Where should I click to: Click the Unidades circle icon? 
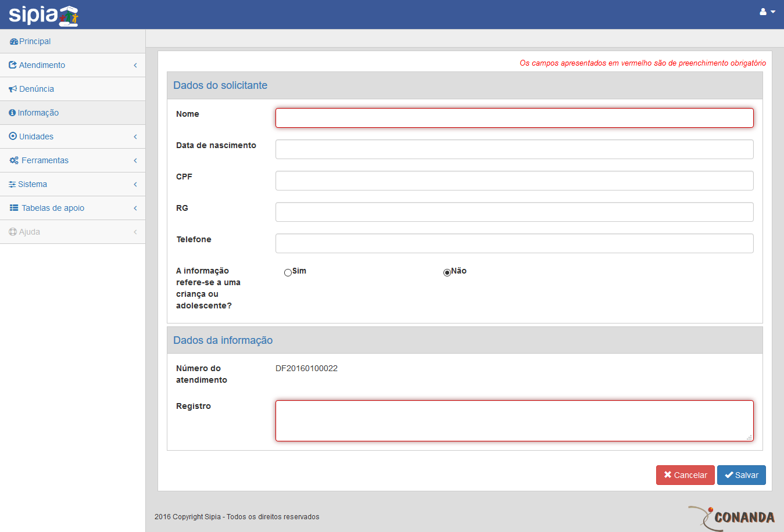click(x=13, y=136)
